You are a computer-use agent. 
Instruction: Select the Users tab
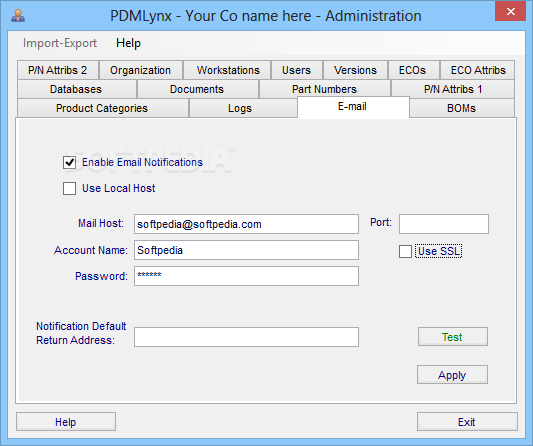(x=296, y=70)
